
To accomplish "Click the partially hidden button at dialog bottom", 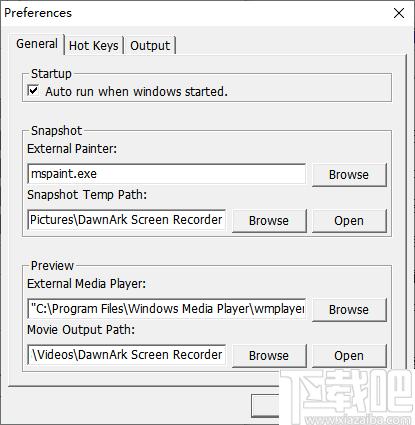I will [265, 406].
